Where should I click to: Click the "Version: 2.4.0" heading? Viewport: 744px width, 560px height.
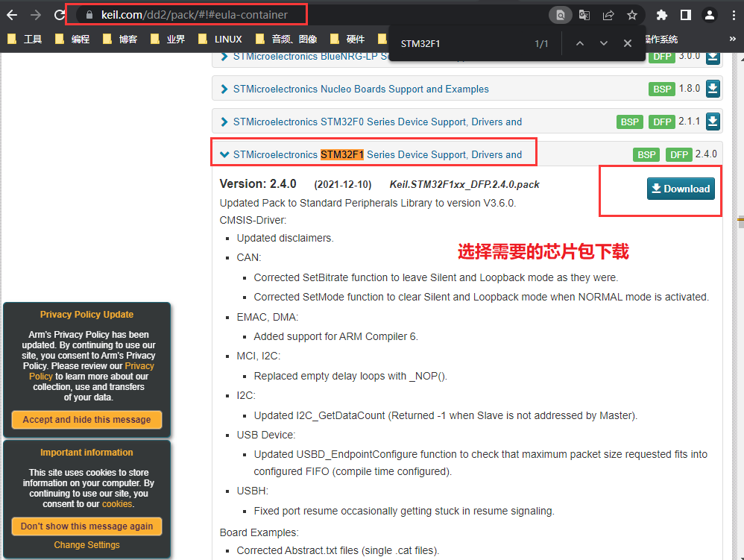pos(258,183)
